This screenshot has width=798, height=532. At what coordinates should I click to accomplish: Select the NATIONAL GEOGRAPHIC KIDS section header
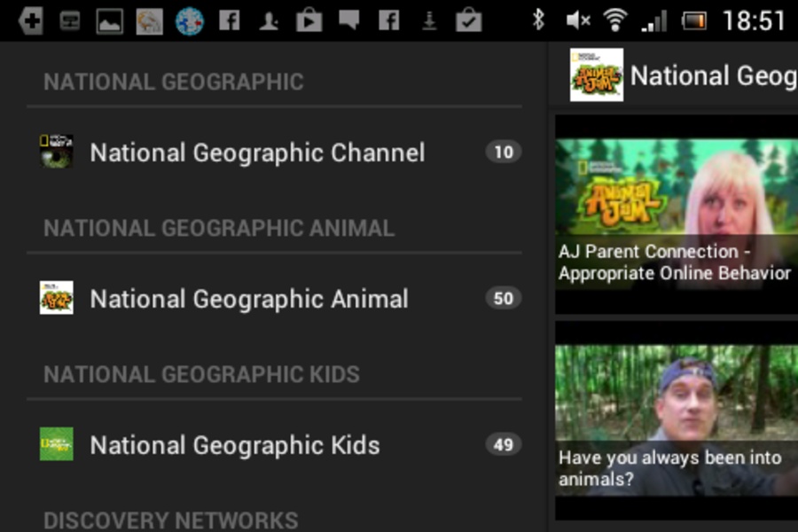pyautogui.click(x=201, y=374)
